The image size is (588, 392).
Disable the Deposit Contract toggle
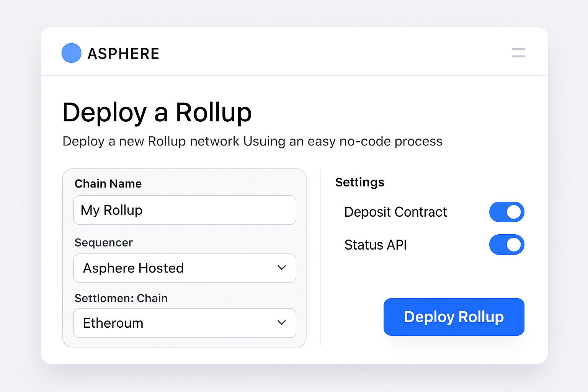click(x=507, y=212)
